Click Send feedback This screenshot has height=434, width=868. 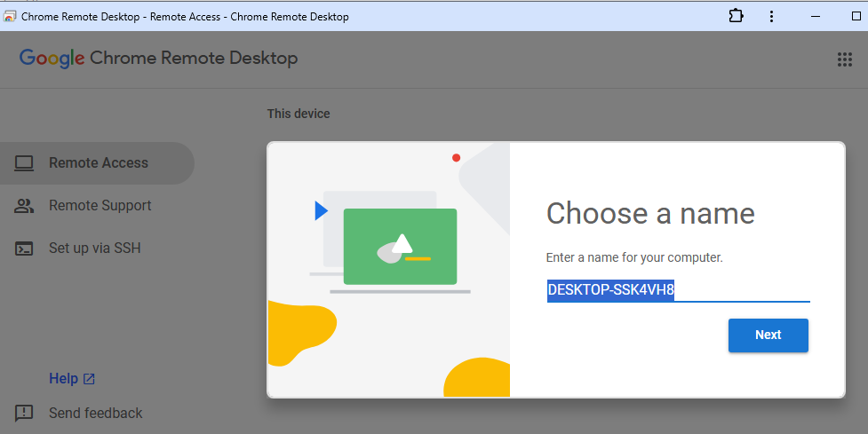point(95,413)
